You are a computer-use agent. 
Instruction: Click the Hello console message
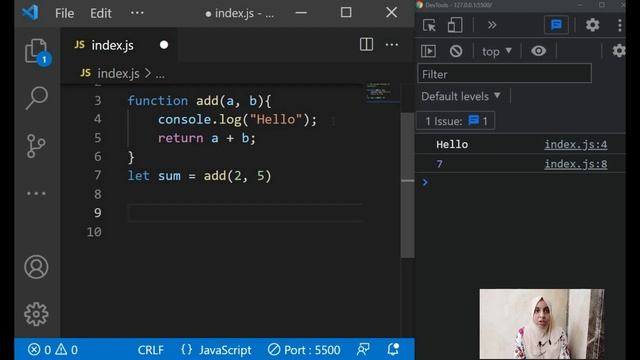click(x=452, y=144)
